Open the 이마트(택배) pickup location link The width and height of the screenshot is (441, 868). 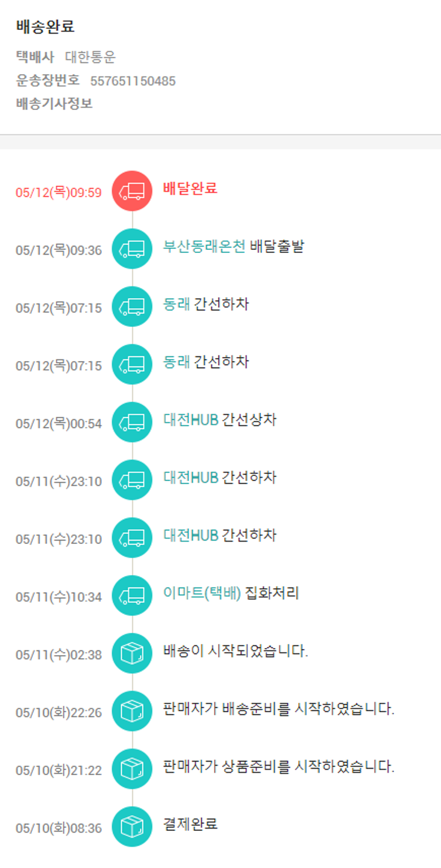point(202,593)
